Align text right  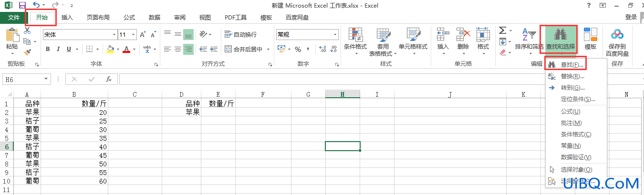point(188,49)
